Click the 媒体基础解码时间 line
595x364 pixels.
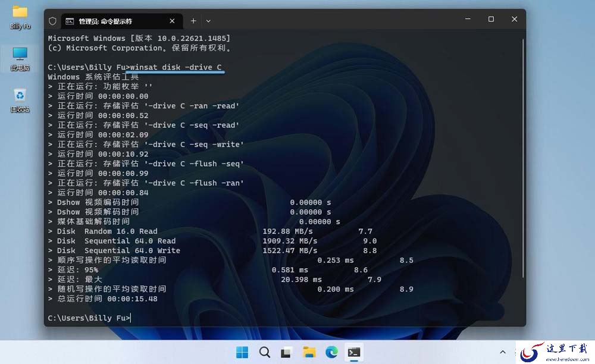[194, 222]
